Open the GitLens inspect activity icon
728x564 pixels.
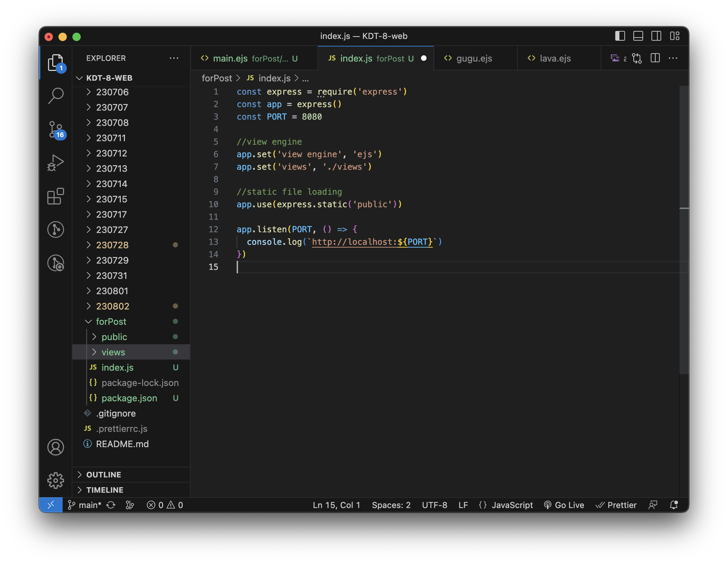56,263
